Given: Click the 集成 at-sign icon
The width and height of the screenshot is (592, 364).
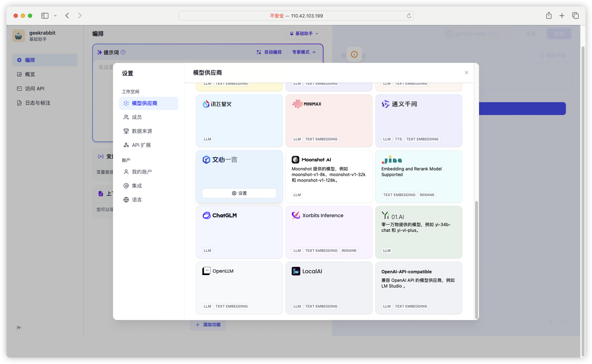Looking at the screenshot, I should click(126, 186).
